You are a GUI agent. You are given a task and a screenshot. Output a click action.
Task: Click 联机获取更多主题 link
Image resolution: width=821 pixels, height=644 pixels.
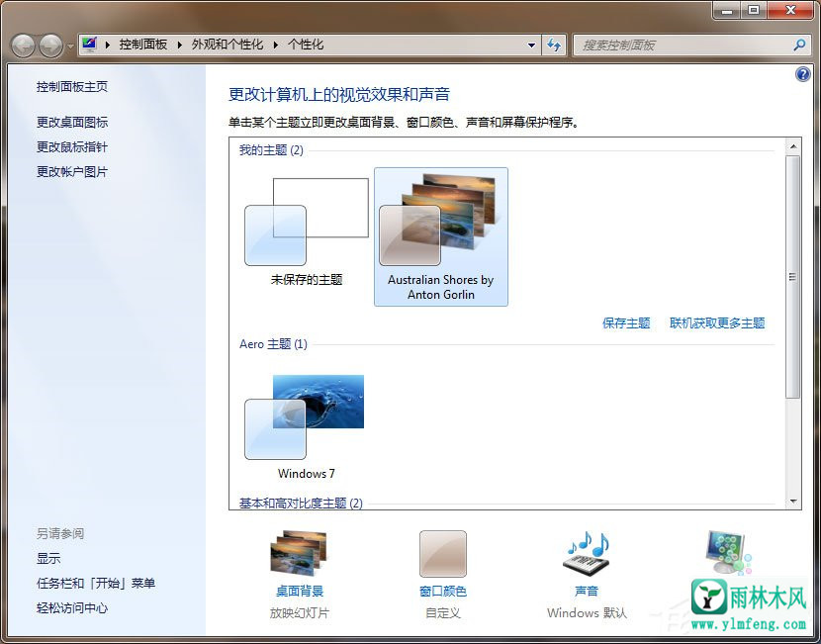(717, 323)
